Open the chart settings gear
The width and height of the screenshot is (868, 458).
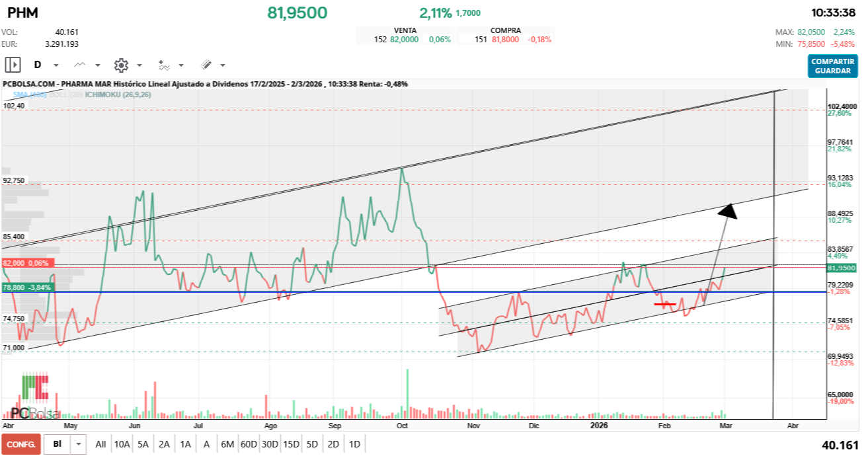click(x=121, y=65)
